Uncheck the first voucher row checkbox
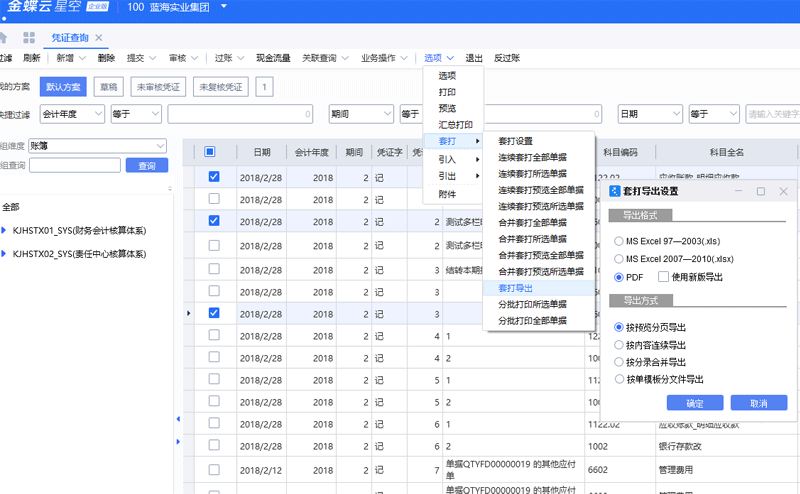This screenshot has width=800, height=494. [214, 177]
